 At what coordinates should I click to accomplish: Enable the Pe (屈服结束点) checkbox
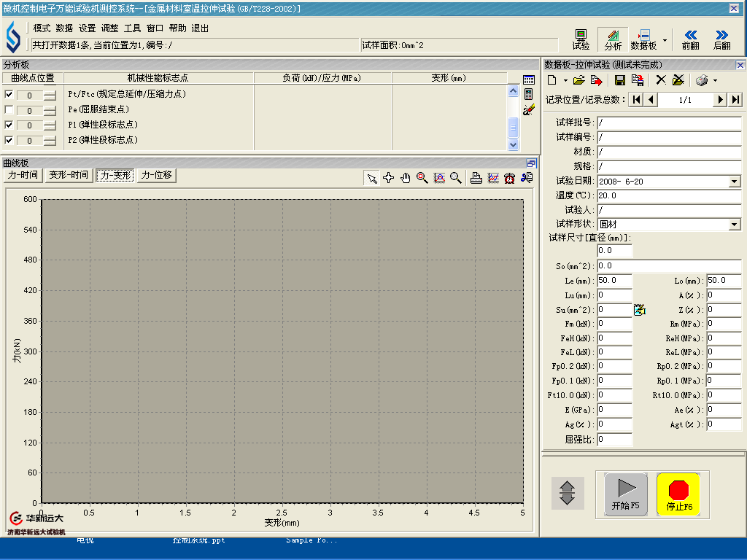(x=9, y=109)
